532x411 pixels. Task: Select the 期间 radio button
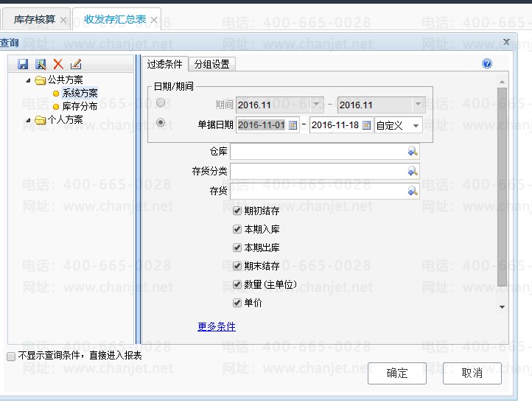pos(161,102)
